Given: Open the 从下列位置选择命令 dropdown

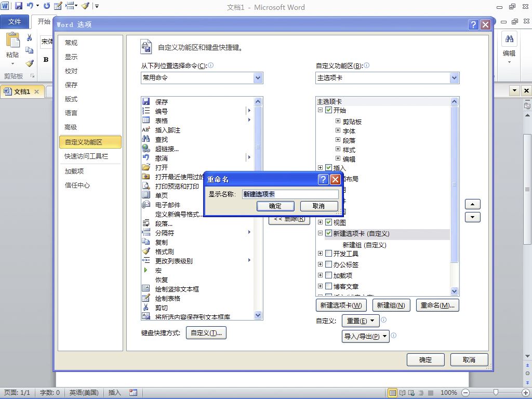Looking at the screenshot, I should click(258, 78).
